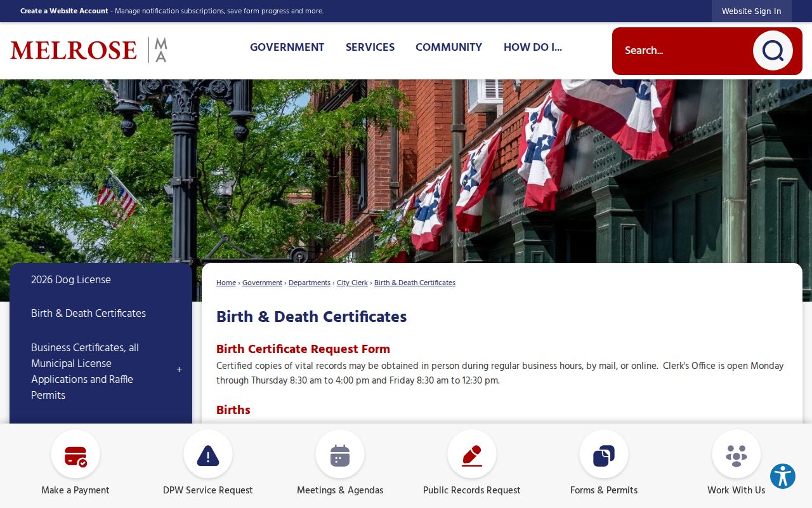Click the Birth Certificate Request Form heading
Viewport: 812px width, 508px height.
coord(303,349)
